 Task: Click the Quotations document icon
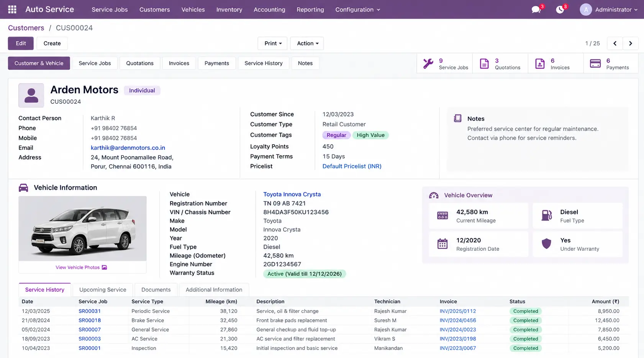click(484, 64)
